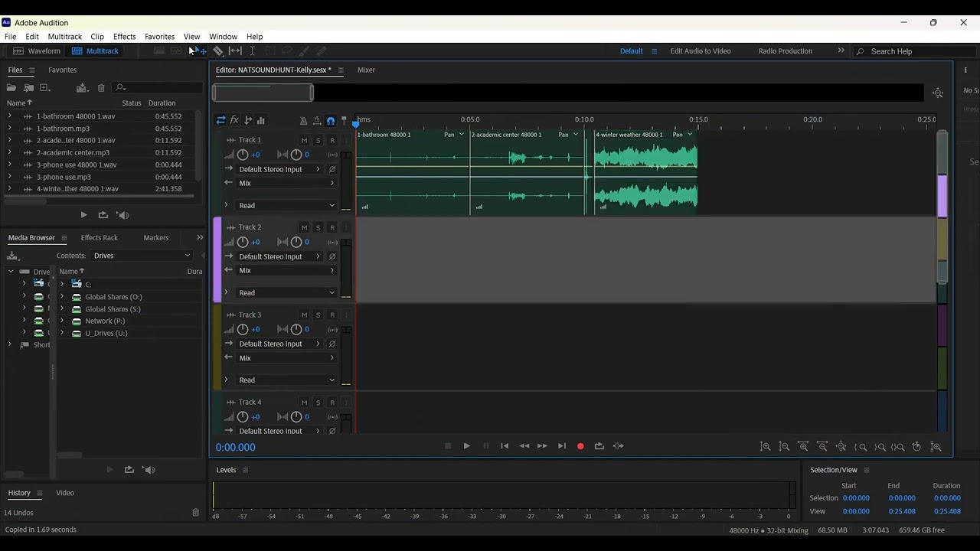980x551 pixels.
Task: Click the Effects fx icon in editor
Action: [x=234, y=120]
